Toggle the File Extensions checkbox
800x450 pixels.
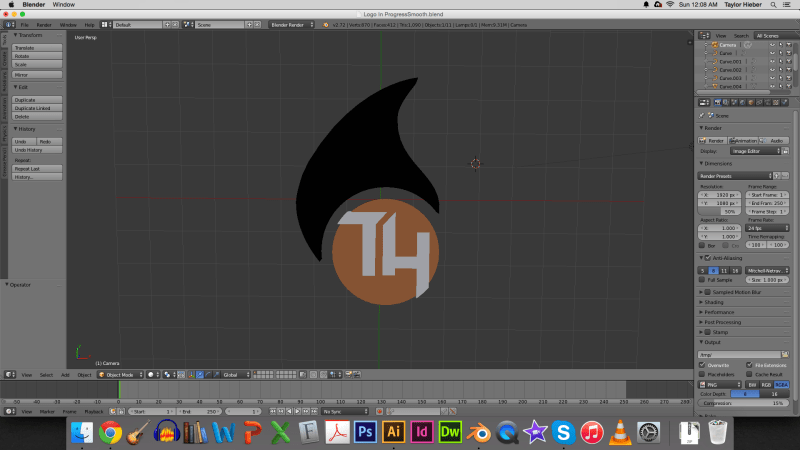click(x=749, y=365)
